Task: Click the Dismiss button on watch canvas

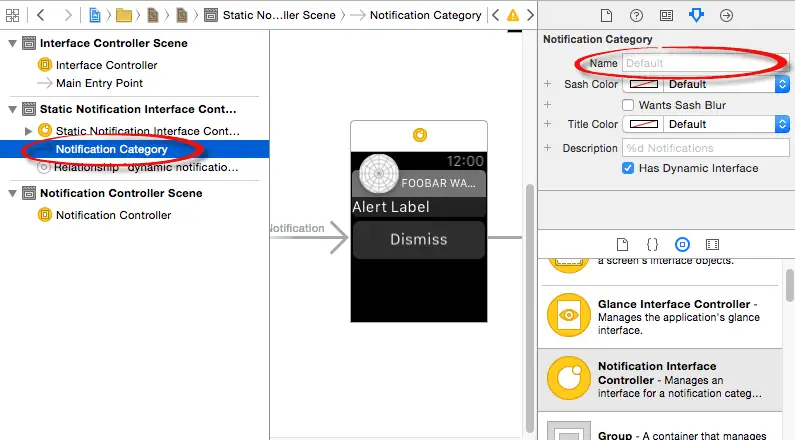Action: tap(418, 240)
